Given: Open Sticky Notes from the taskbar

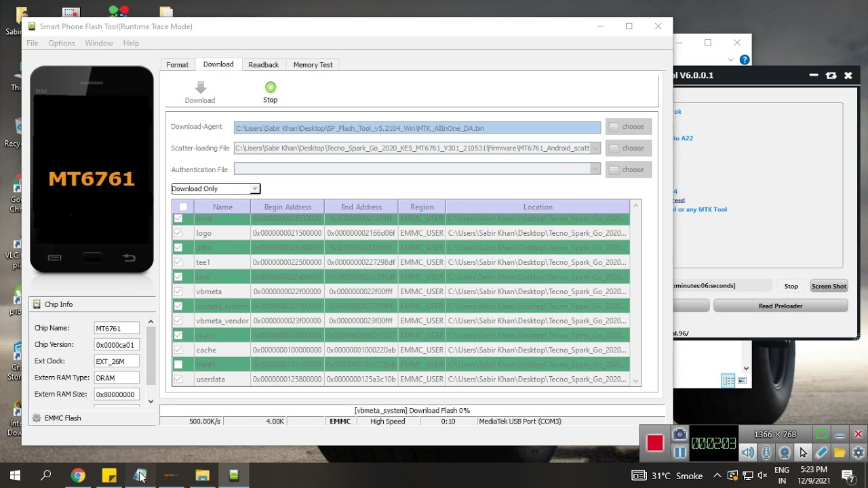Looking at the screenshot, I should (109, 475).
